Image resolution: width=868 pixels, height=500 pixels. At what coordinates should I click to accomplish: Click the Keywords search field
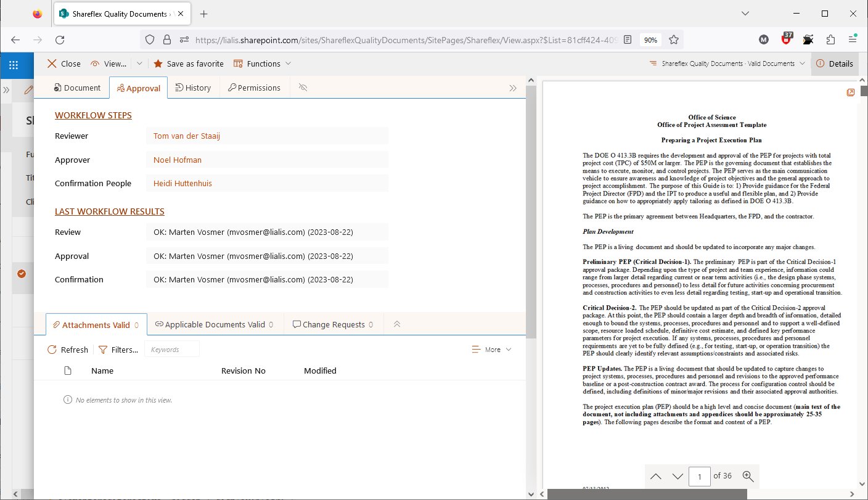pyautogui.click(x=172, y=350)
